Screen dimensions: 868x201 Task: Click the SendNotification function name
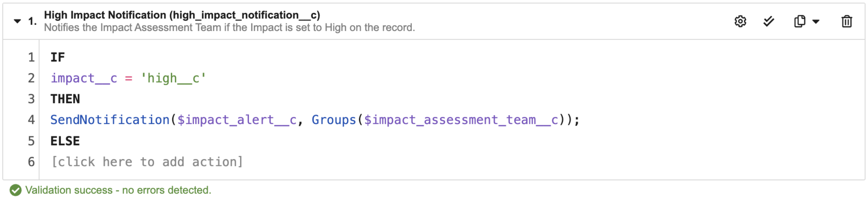[110, 120]
